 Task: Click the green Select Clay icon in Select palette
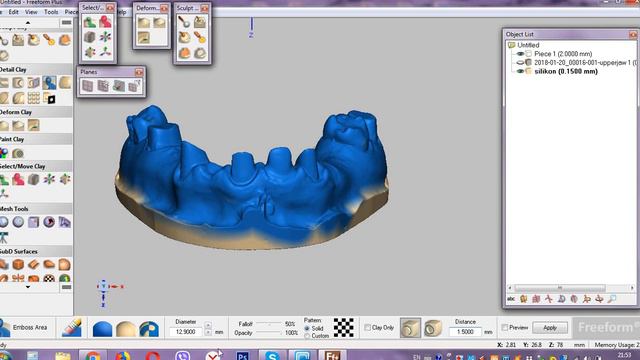[x=90, y=22]
